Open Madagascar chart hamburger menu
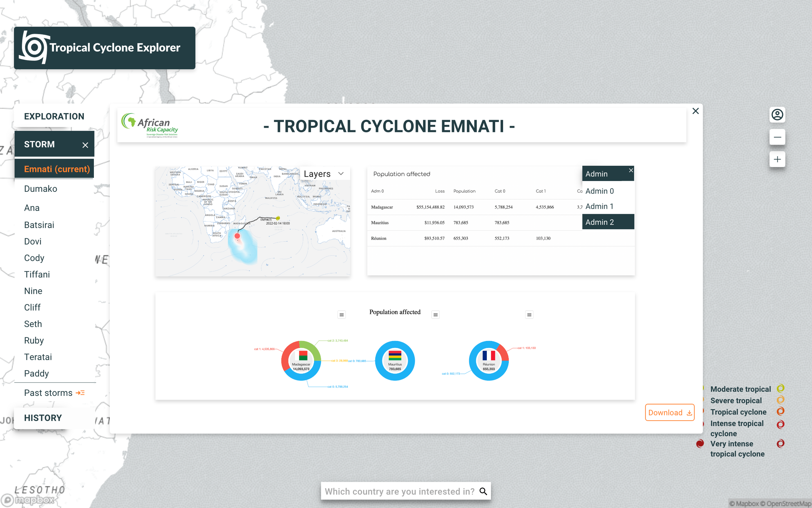Image resolution: width=812 pixels, height=508 pixels. point(341,315)
